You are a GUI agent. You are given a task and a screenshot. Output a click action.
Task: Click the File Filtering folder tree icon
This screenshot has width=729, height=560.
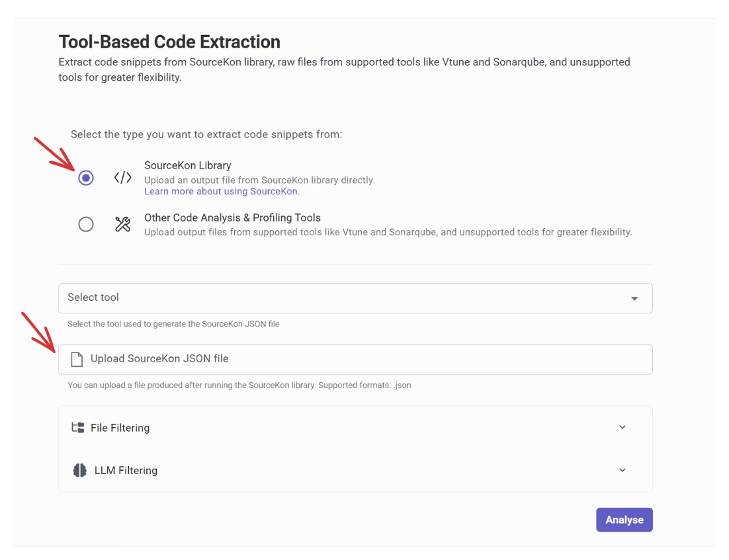77,428
